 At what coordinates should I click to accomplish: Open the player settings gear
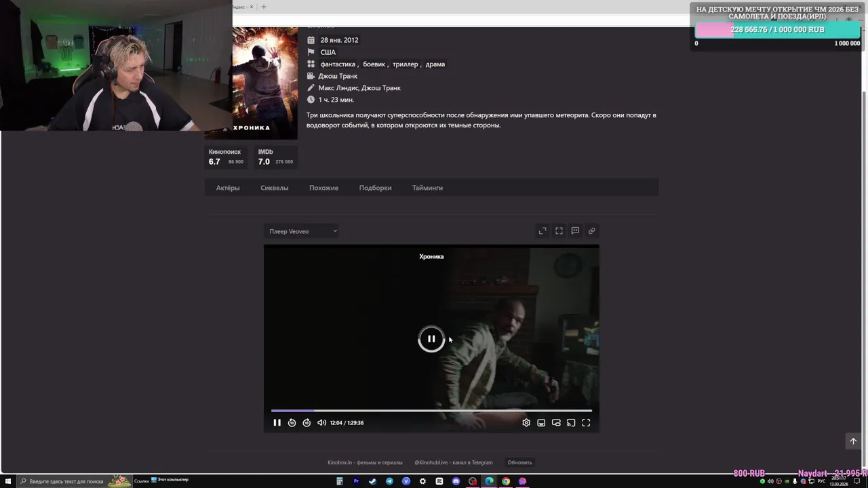(526, 423)
